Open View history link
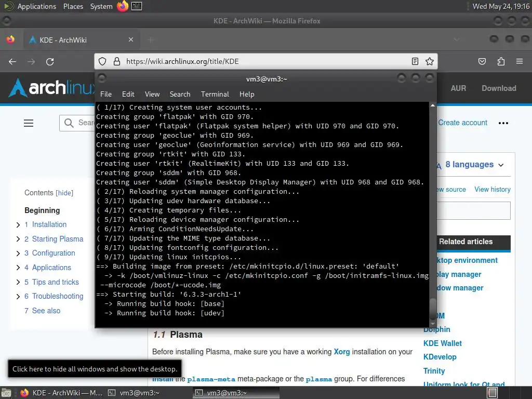 click(x=493, y=189)
